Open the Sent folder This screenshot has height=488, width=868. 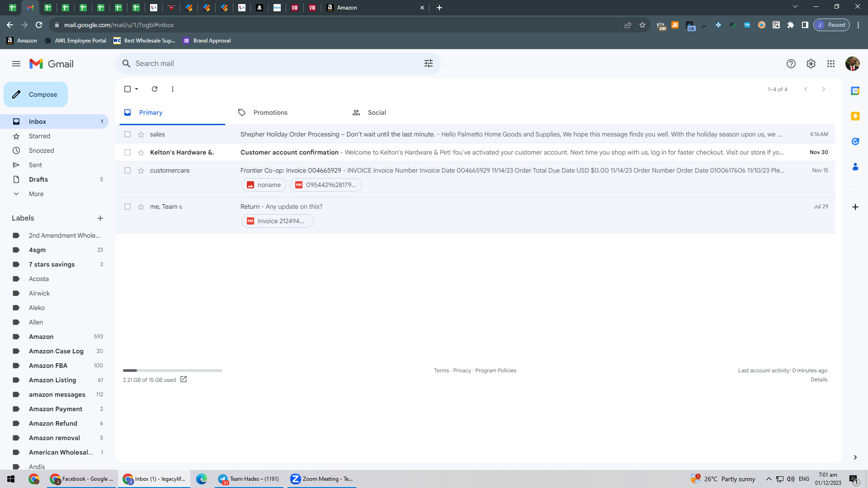(54, 165)
